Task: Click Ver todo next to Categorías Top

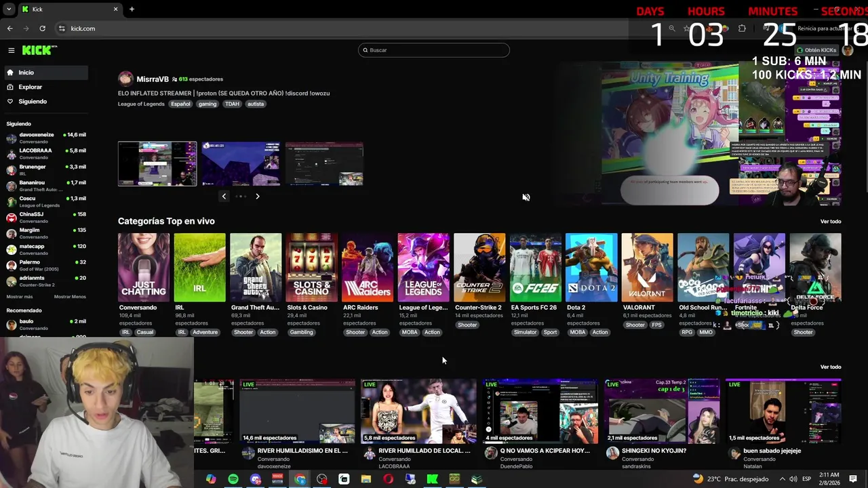Action: point(831,221)
